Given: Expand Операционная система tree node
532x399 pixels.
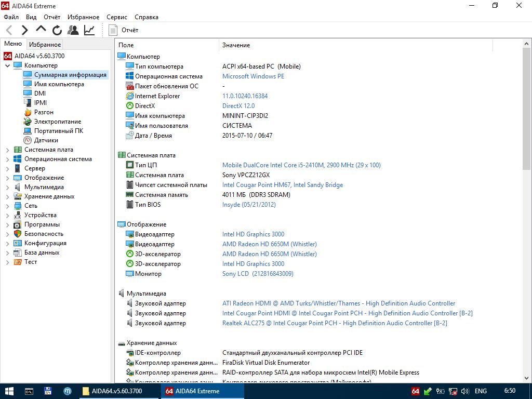Looking at the screenshot, I should click(7, 159).
